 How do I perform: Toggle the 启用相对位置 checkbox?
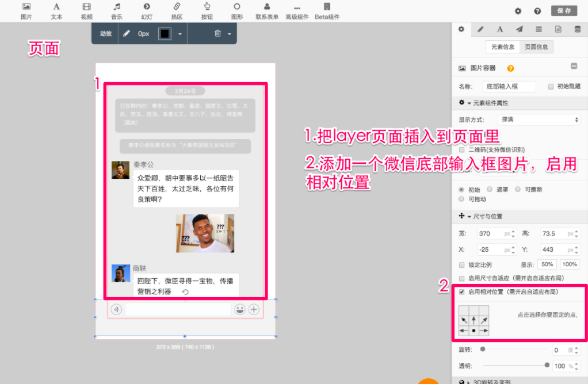point(462,292)
